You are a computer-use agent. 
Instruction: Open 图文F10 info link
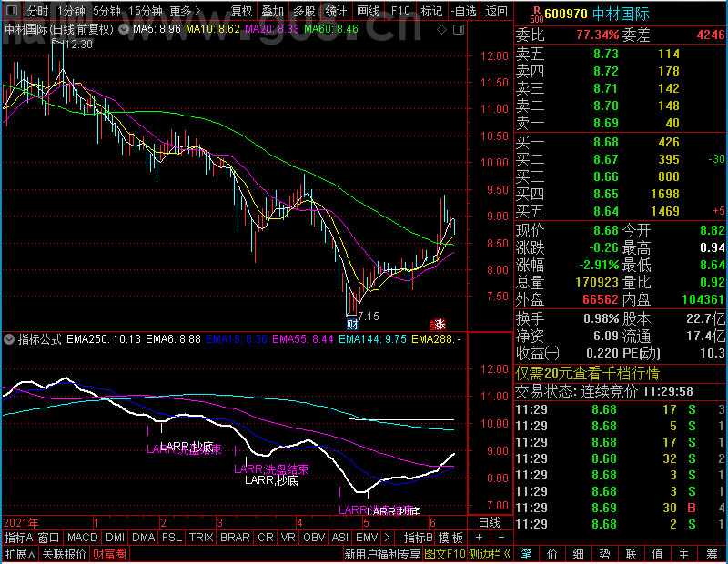445,554
